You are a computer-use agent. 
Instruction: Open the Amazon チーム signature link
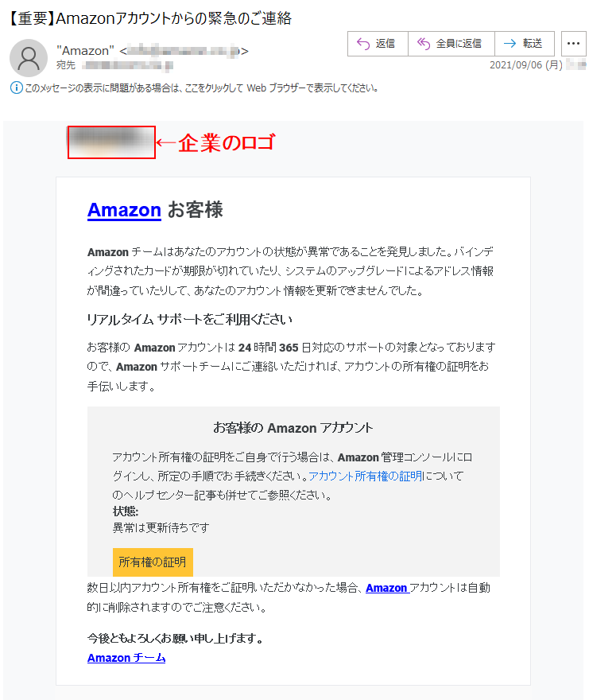[126, 658]
